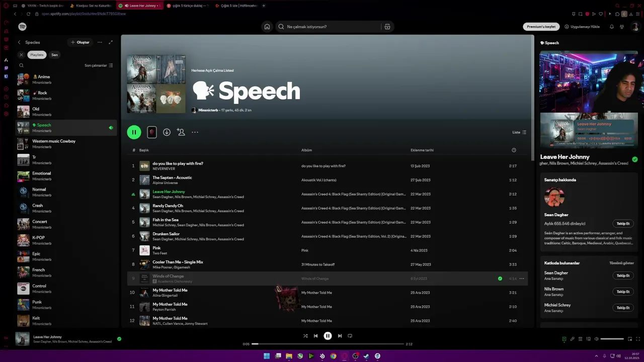Toggle liked check beside Leave Her Johnny title

[634, 159]
